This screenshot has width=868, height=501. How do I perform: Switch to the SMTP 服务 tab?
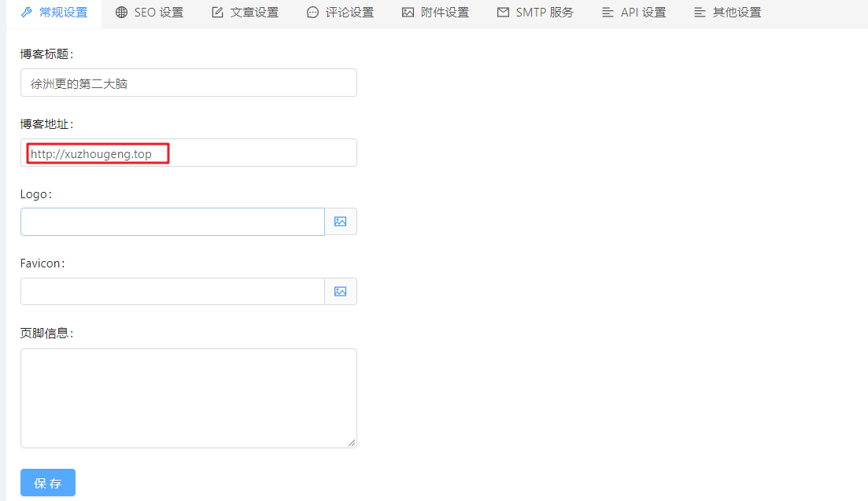(535, 12)
